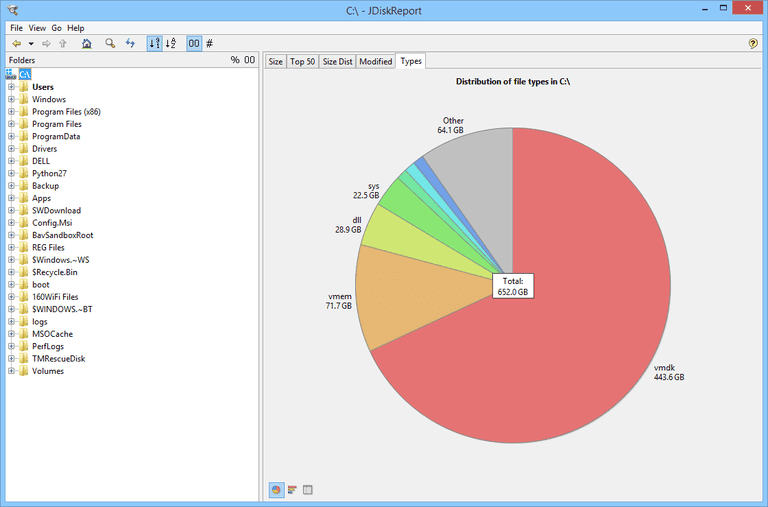Screen dimensions: 768x507
Task: Select the Volumes folder
Action: click(x=48, y=371)
